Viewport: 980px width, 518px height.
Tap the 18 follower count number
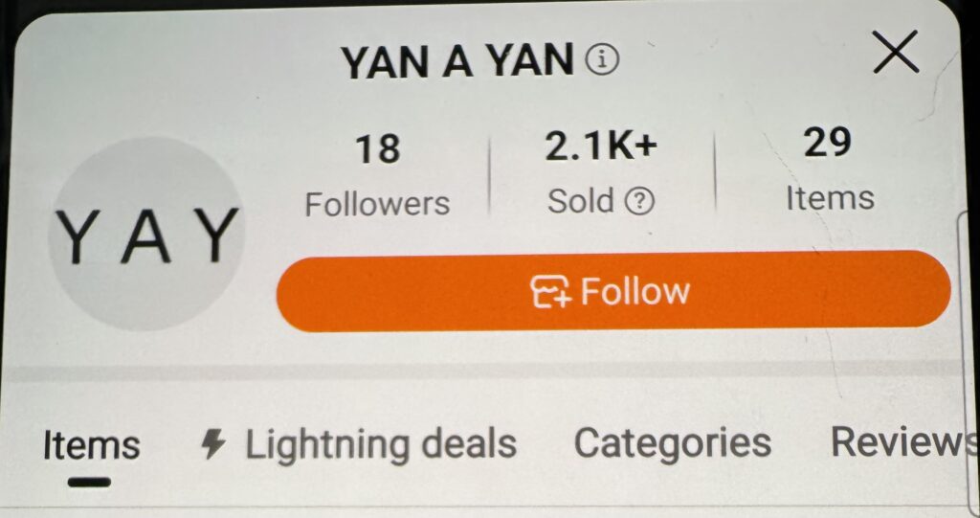377,150
